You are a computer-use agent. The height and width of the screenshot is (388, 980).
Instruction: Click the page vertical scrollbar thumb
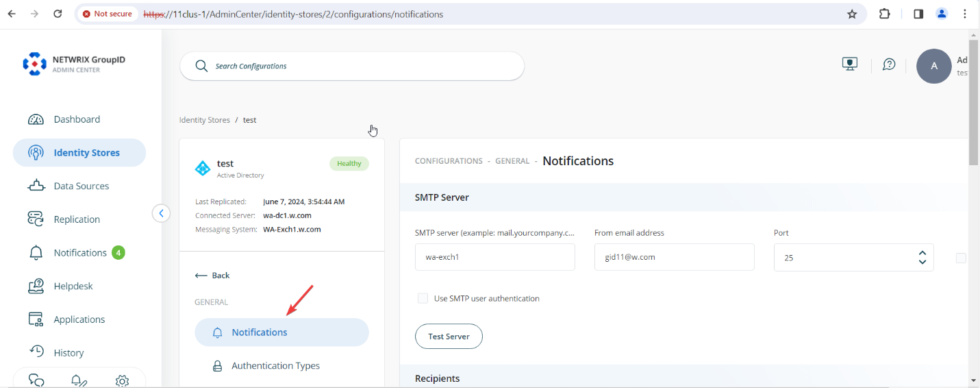974,103
